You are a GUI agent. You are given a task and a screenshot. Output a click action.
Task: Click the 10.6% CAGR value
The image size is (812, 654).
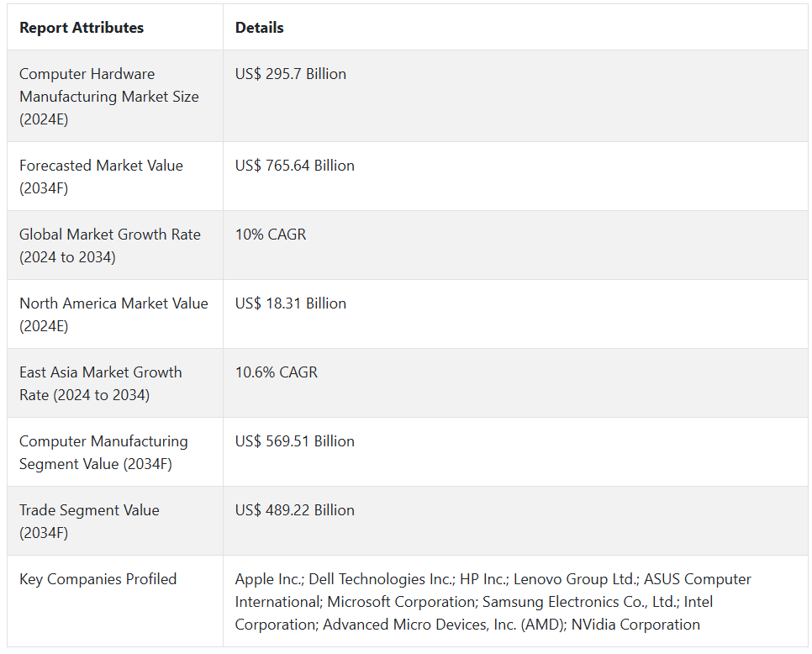click(276, 372)
